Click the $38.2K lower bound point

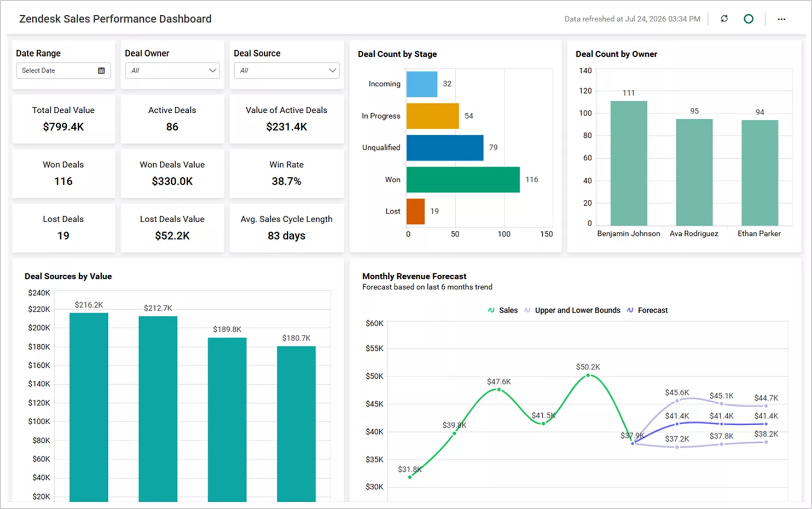[x=766, y=442]
